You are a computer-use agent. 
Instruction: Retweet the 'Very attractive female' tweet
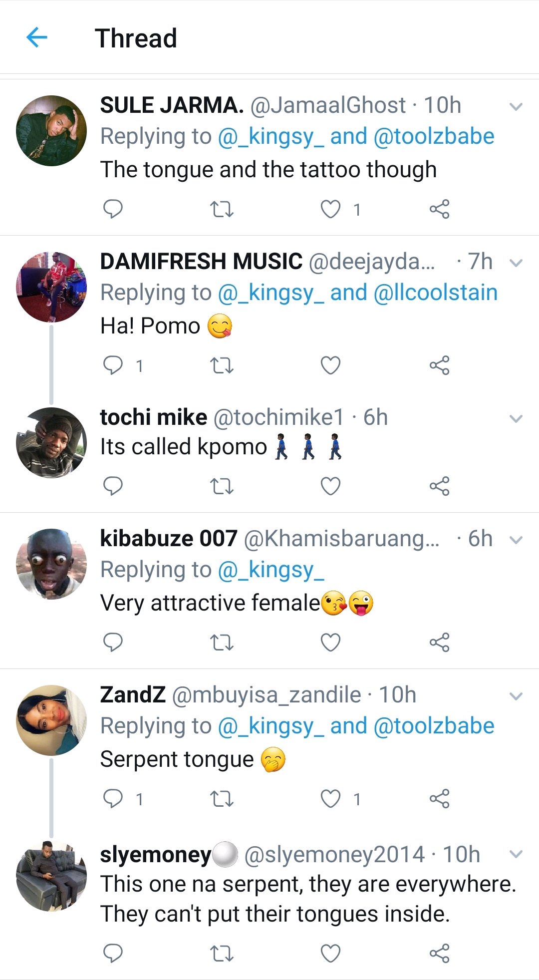[222, 642]
